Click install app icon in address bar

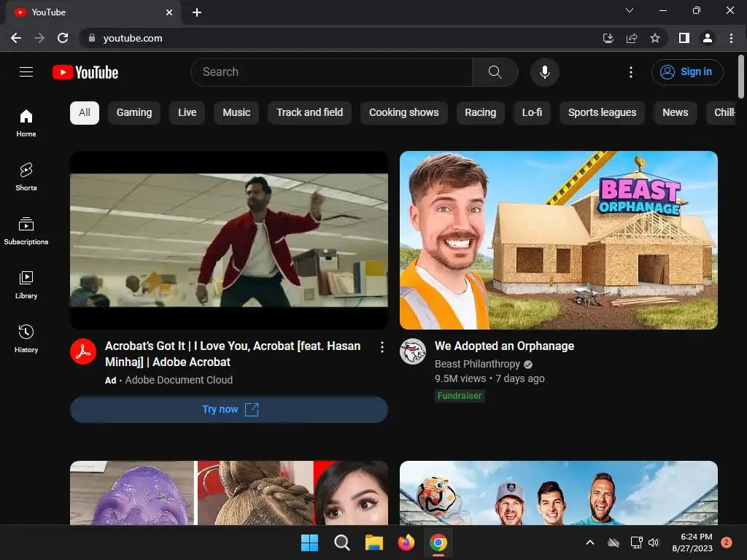[608, 38]
